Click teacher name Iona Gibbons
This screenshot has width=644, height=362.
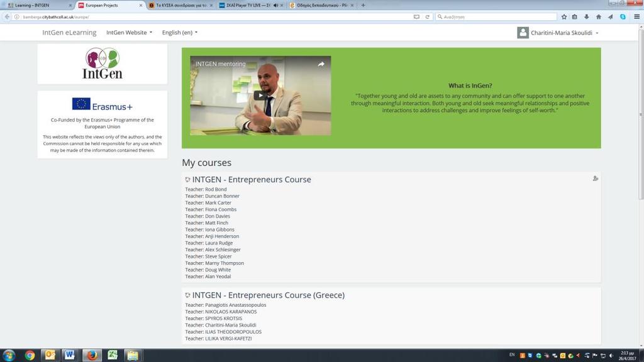point(219,229)
